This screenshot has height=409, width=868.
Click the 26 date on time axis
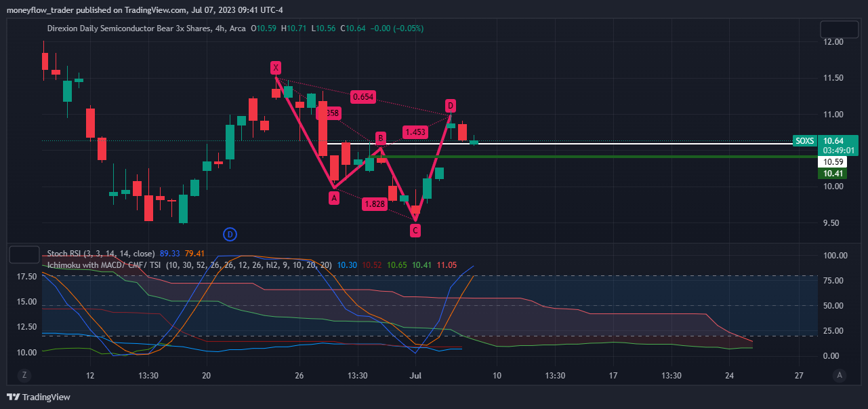point(299,375)
